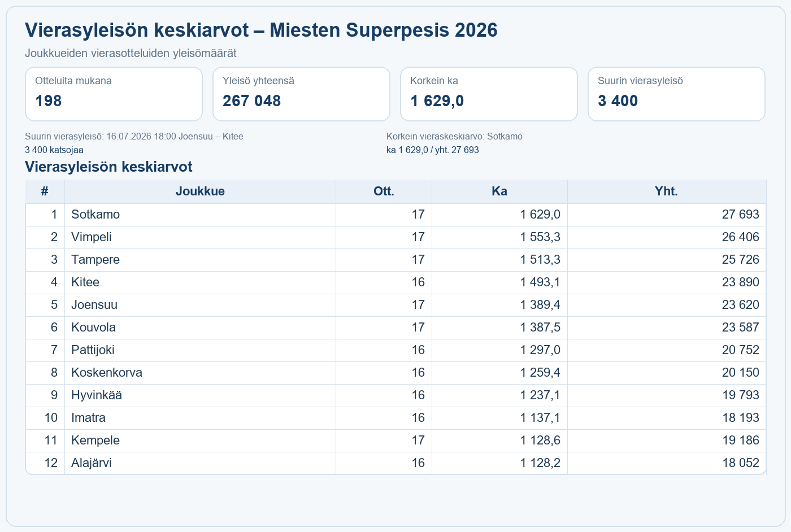Select the Tampere team name
791x532 pixels.
(95, 260)
